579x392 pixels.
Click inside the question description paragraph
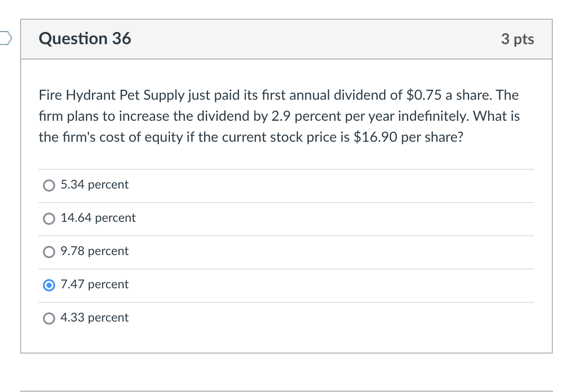pyautogui.click(x=279, y=116)
